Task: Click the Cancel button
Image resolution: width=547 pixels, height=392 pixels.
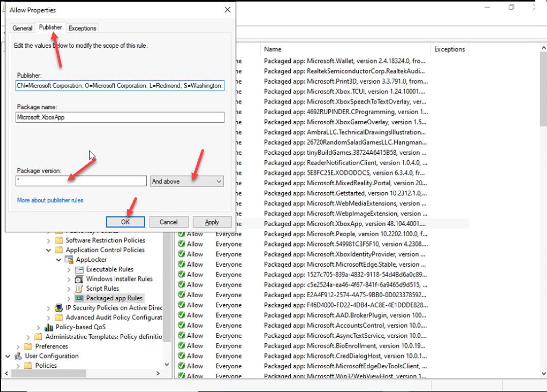Action: tap(168, 222)
